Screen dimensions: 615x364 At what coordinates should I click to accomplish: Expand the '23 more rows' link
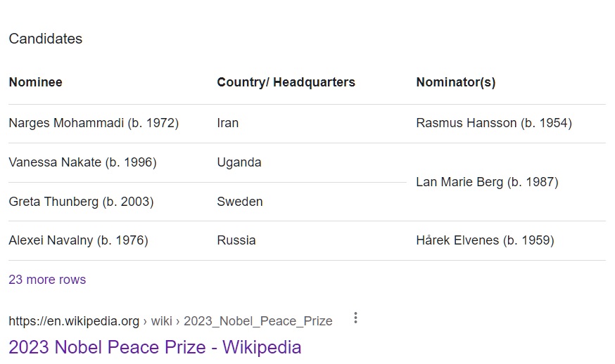coord(47,280)
